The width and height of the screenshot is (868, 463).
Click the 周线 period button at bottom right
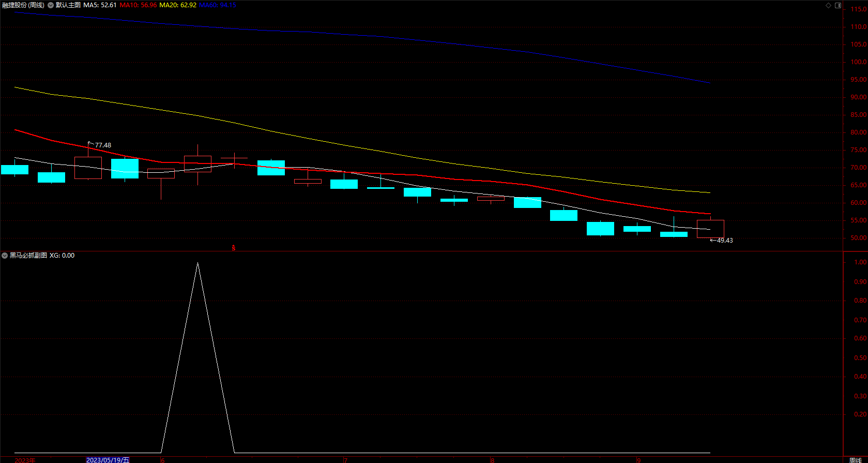point(856,460)
